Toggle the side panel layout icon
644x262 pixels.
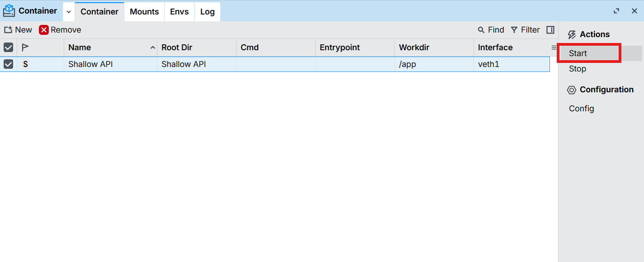click(550, 30)
